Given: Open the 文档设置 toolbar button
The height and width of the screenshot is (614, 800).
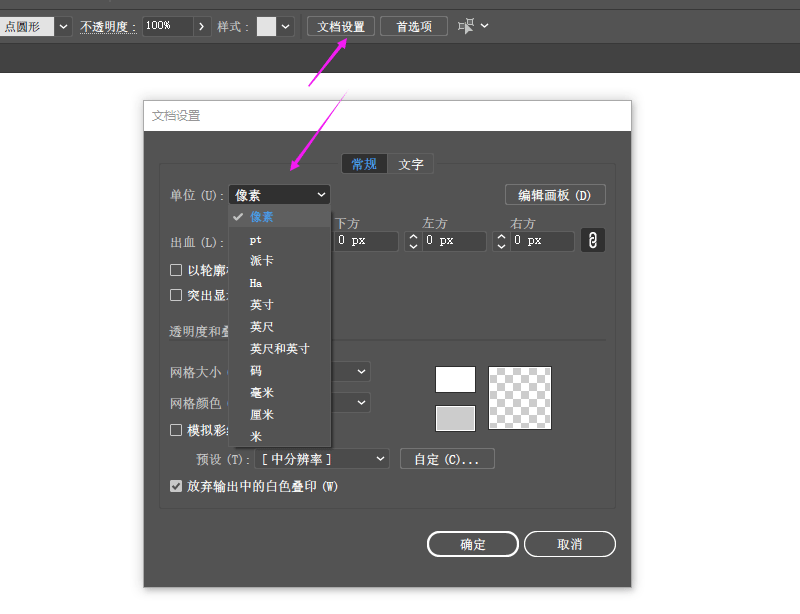Looking at the screenshot, I should pos(341,27).
